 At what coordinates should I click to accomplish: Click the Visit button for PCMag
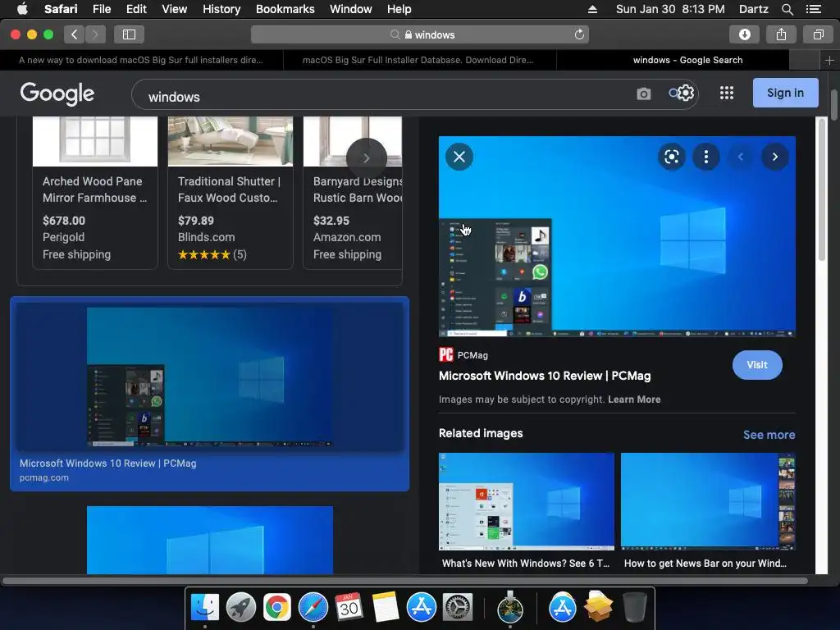pyautogui.click(x=757, y=365)
